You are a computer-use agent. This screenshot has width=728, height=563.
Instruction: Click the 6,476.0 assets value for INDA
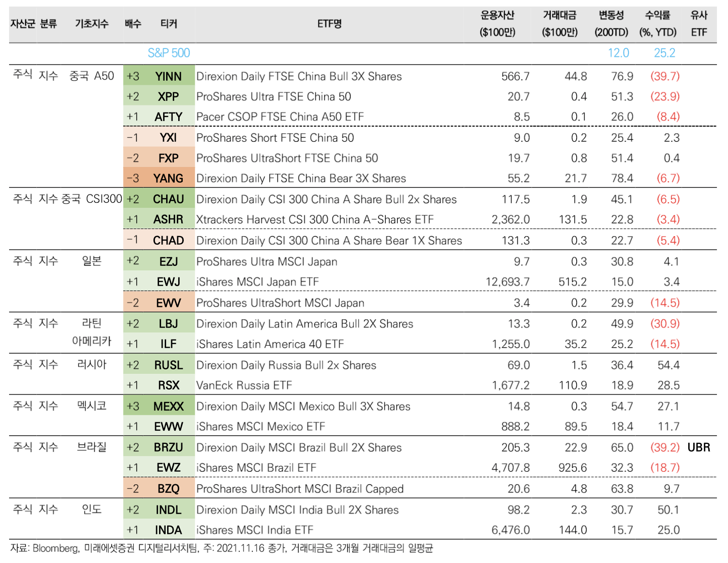tap(511, 530)
